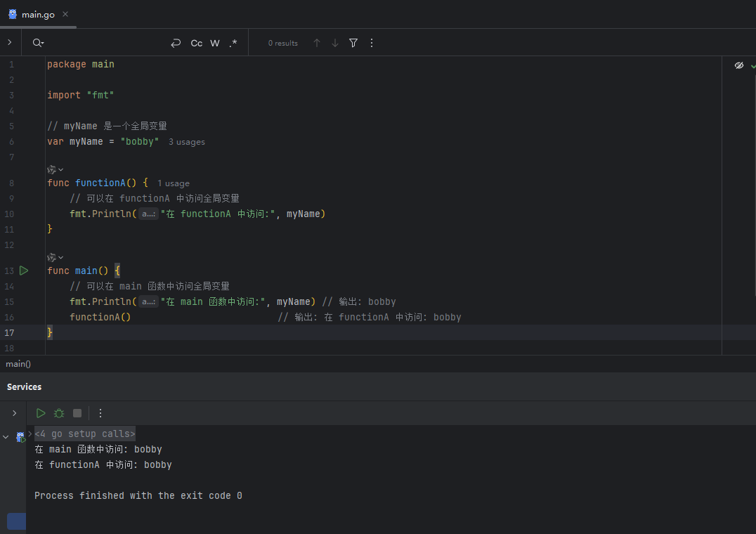The height and width of the screenshot is (534, 756).
Task: Go to next search occurrence arrow
Action: [x=335, y=43]
